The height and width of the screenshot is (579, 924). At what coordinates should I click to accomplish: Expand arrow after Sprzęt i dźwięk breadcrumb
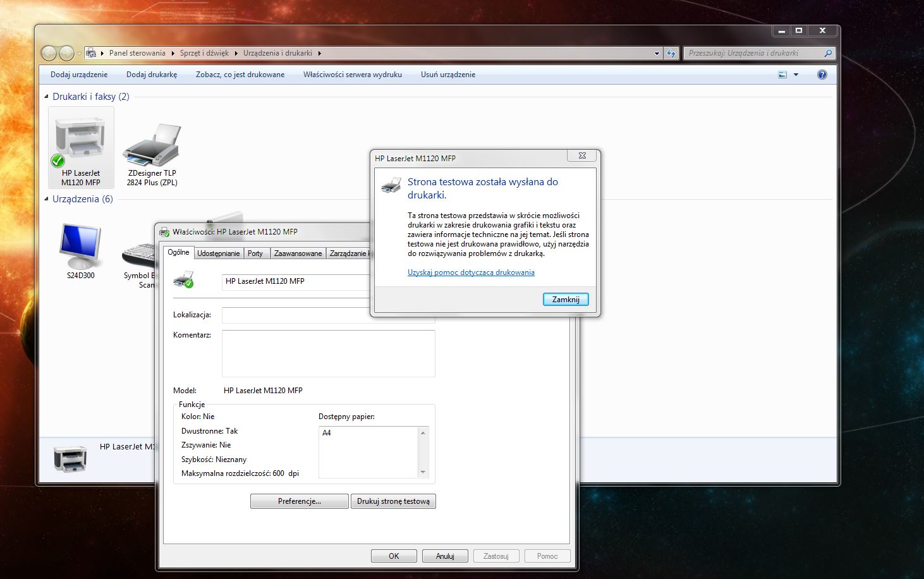(x=236, y=53)
